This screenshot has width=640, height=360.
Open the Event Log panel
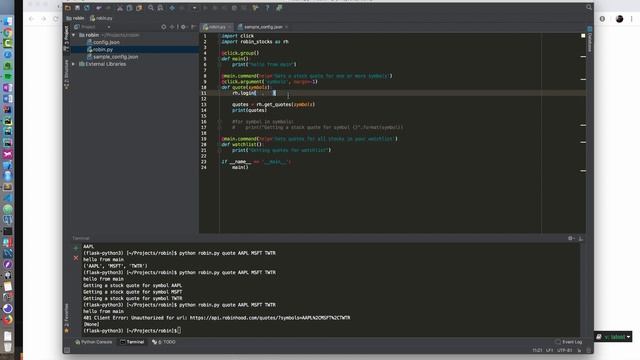(569, 342)
